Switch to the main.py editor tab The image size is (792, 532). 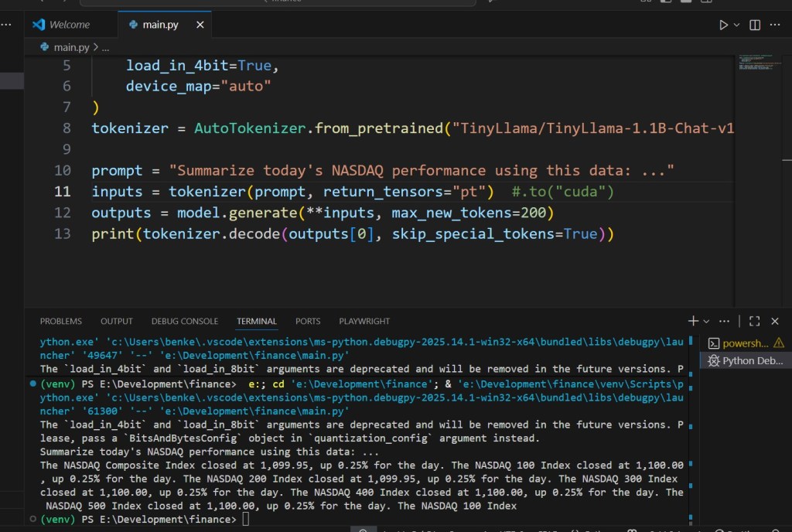click(159, 25)
